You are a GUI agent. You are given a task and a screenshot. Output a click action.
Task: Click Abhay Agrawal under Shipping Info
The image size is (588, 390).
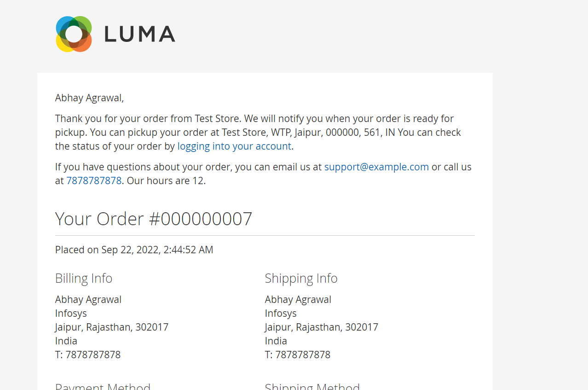[x=298, y=299]
